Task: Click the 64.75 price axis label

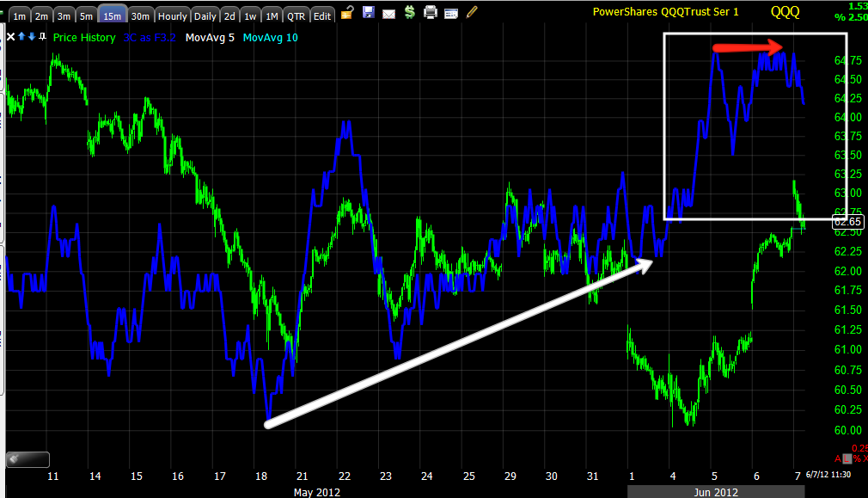Action: 848,60
